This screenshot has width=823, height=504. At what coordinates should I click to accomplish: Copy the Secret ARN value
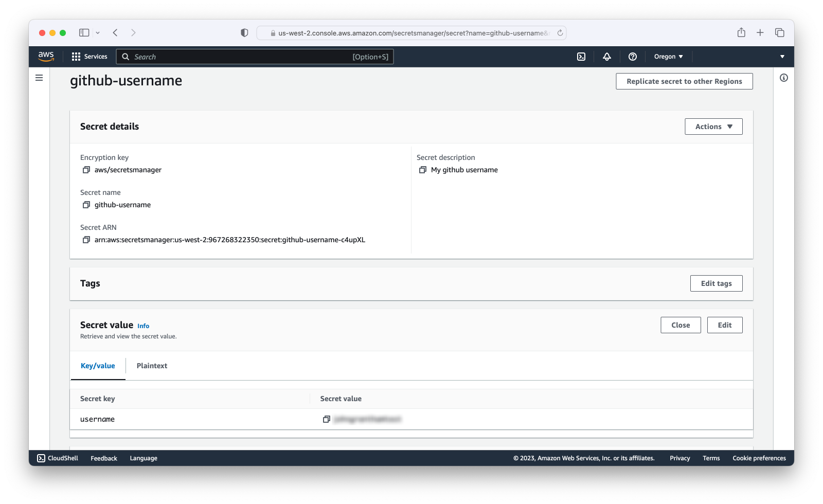(86, 240)
